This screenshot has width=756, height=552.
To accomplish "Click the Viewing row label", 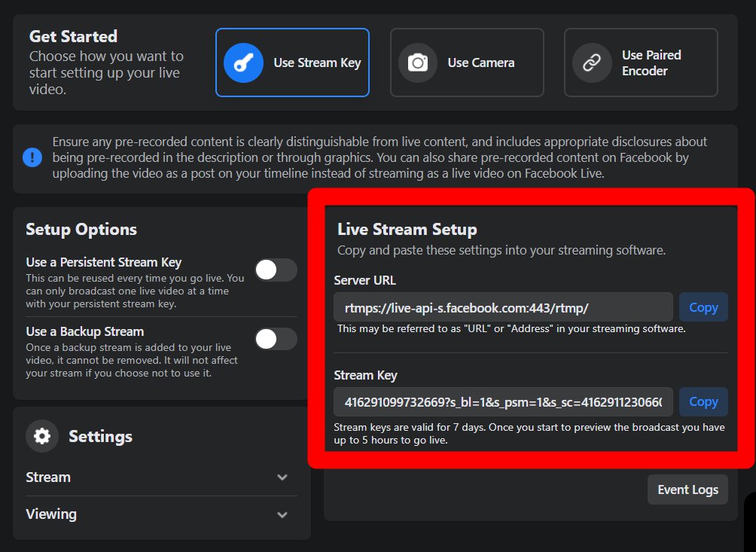I will click(x=51, y=514).
